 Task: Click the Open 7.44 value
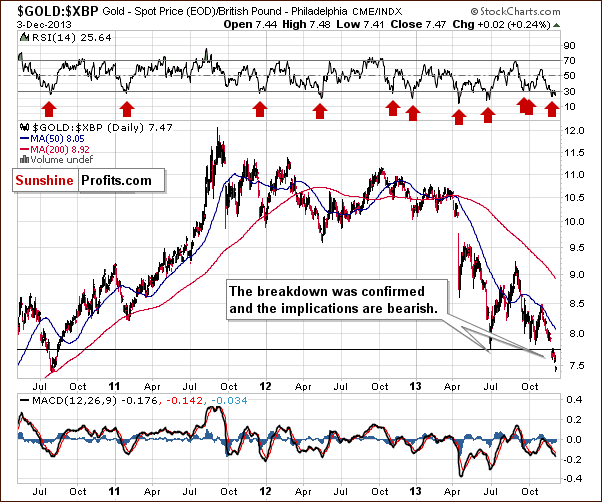(250, 25)
